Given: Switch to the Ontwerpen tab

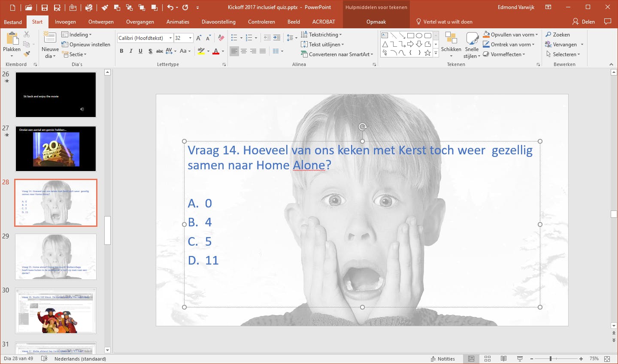Looking at the screenshot, I should 101,22.
